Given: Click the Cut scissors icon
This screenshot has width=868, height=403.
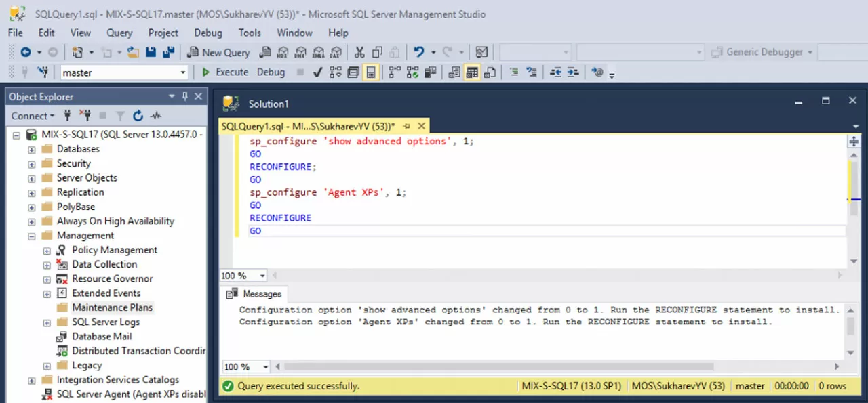Looking at the screenshot, I should pyautogui.click(x=359, y=52).
